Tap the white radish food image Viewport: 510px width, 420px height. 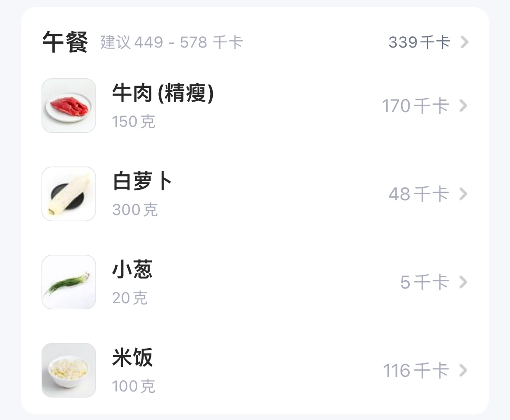click(69, 194)
